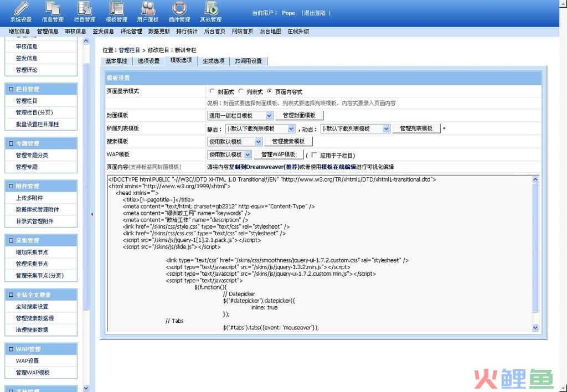Follow the 管理栏目 breadcrumb link
The image size is (567, 392).
click(x=129, y=50)
